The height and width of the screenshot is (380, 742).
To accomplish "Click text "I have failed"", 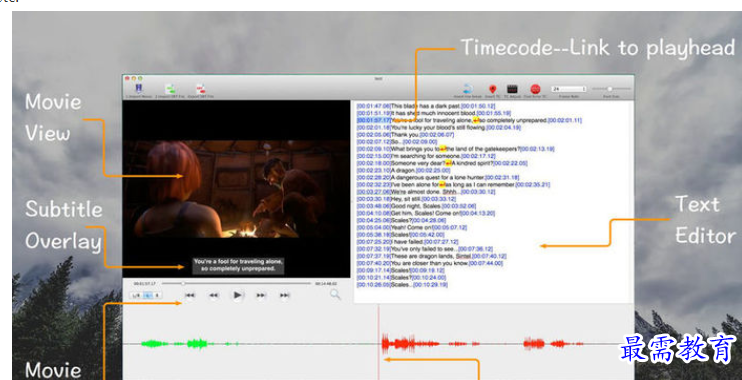I will [x=407, y=241].
